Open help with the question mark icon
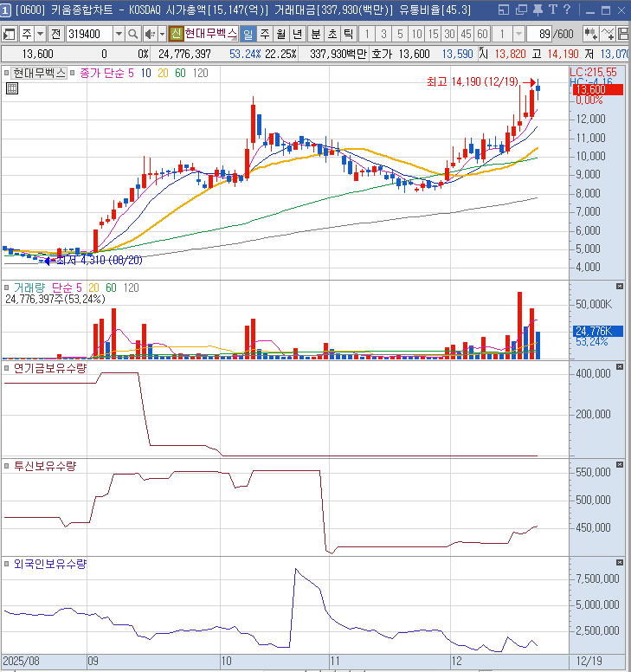Image resolution: width=631 pixels, height=672 pixels. tap(565, 10)
